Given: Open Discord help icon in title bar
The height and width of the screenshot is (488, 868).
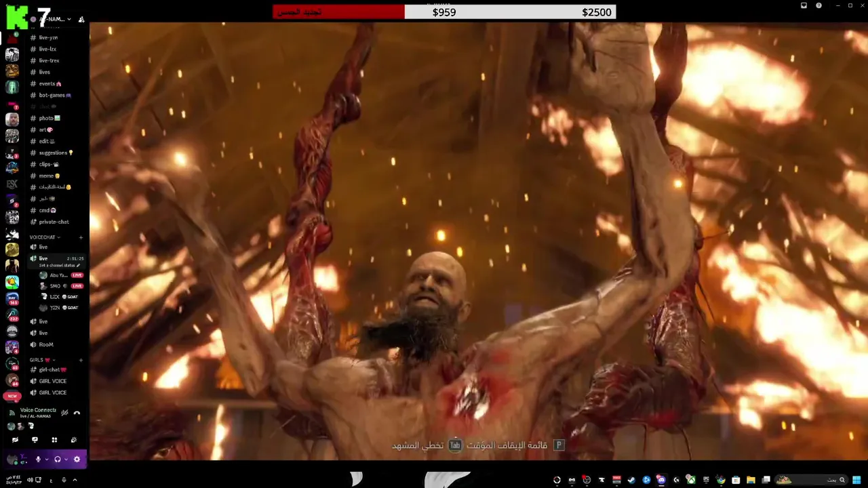Looking at the screenshot, I should (x=818, y=5).
